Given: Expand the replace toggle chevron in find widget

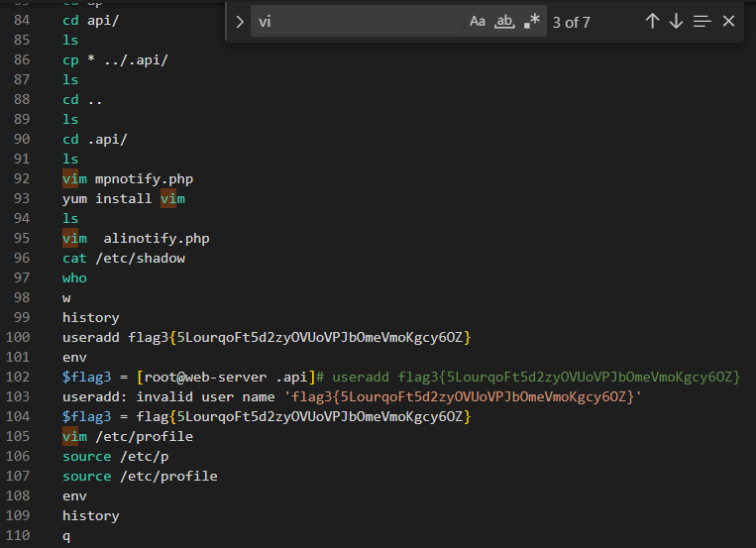Looking at the screenshot, I should 240,22.
